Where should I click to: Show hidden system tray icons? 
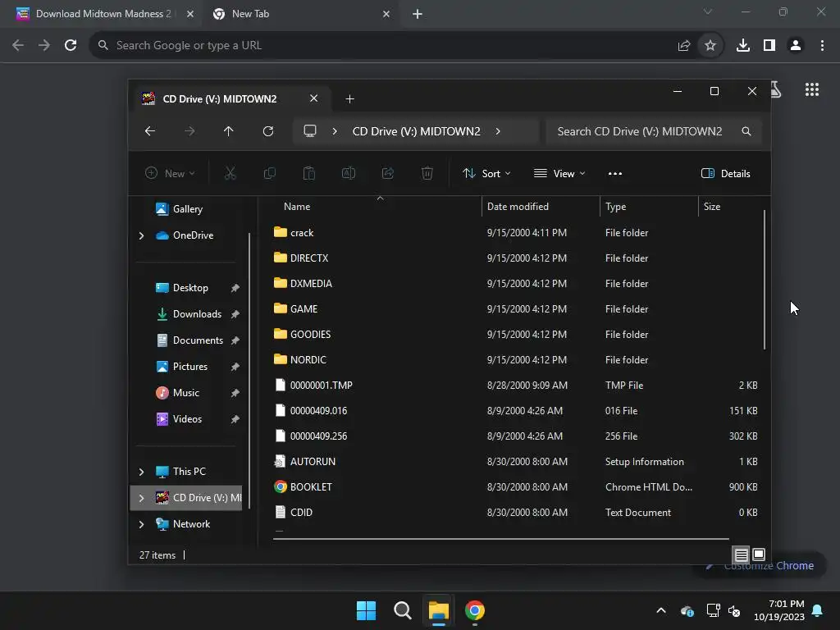coord(661,610)
